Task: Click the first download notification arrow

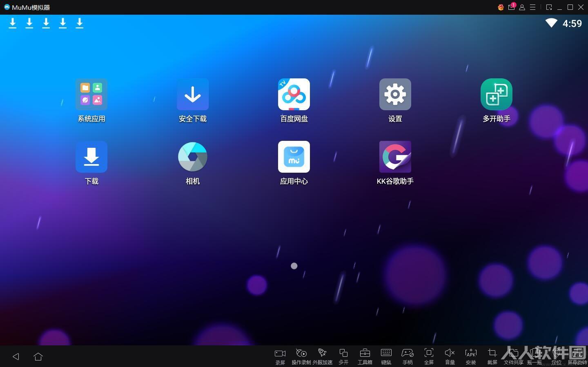Action: tap(13, 23)
